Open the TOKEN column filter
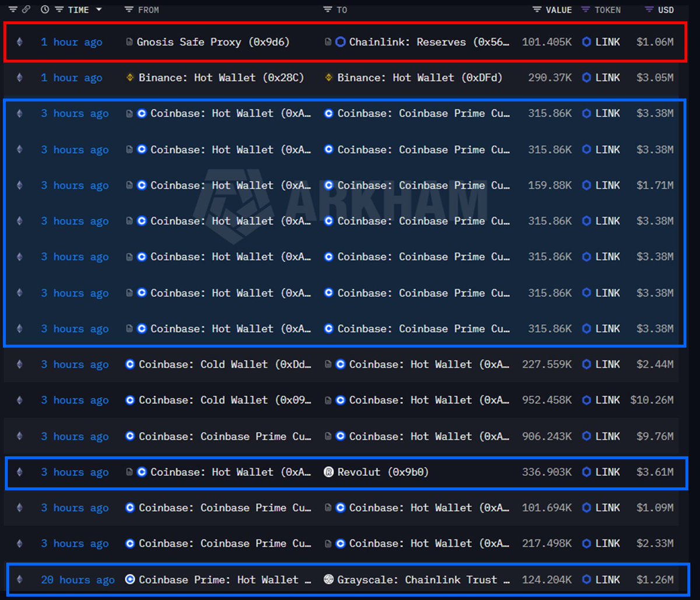Viewport: 700px width, 600px height. click(586, 9)
